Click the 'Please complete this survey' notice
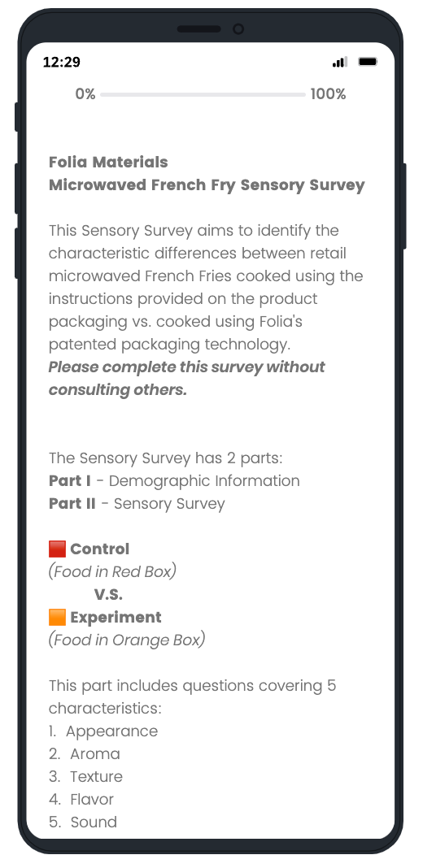This screenshot has width=423, height=868. point(187,379)
